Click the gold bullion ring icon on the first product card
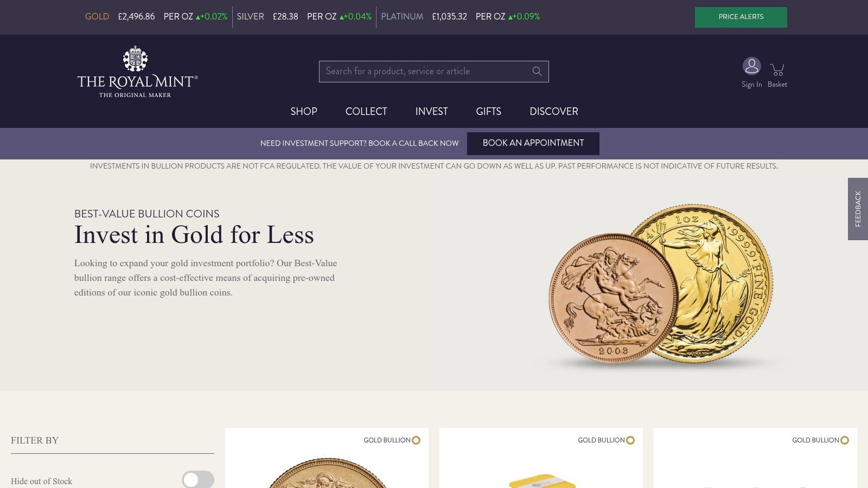The image size is (868, 488). point(416,440)
